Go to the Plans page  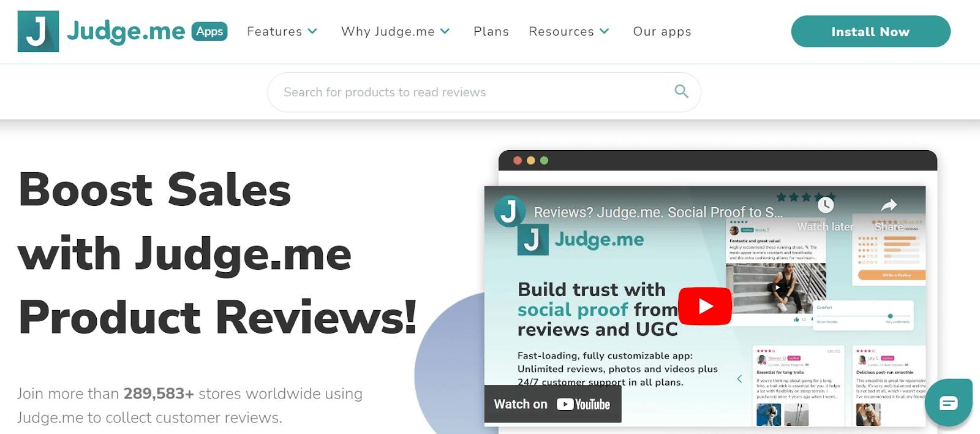click(x=491, y=31)
